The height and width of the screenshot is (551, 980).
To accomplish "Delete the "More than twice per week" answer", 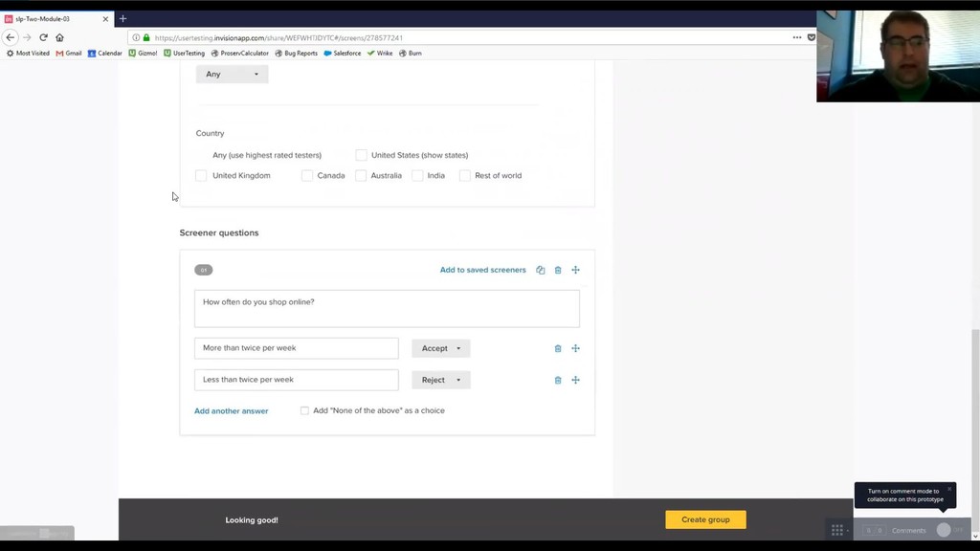I will coord(558,348).
